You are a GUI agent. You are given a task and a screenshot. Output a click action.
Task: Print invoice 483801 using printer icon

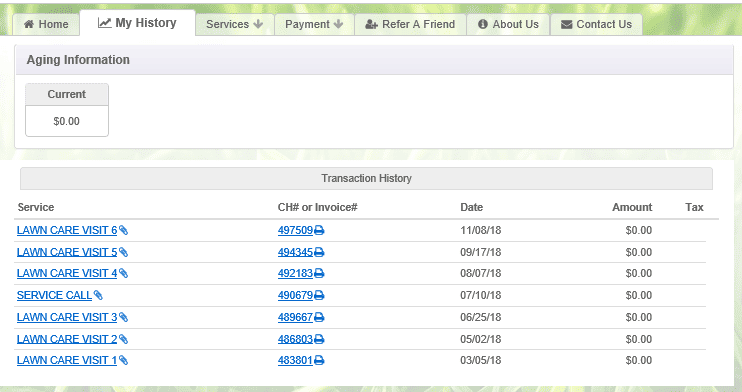point(319,361)
